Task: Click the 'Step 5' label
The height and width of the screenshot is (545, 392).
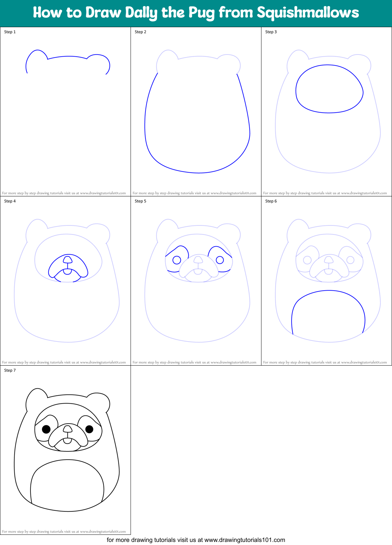Action: pyautogui.click(x=140, y=201)
